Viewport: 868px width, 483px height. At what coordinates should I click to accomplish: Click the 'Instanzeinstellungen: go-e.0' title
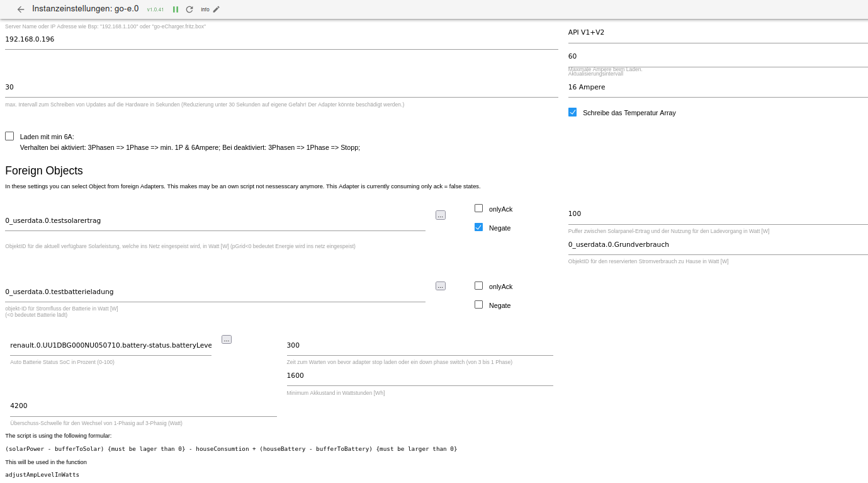coord(86,9)
